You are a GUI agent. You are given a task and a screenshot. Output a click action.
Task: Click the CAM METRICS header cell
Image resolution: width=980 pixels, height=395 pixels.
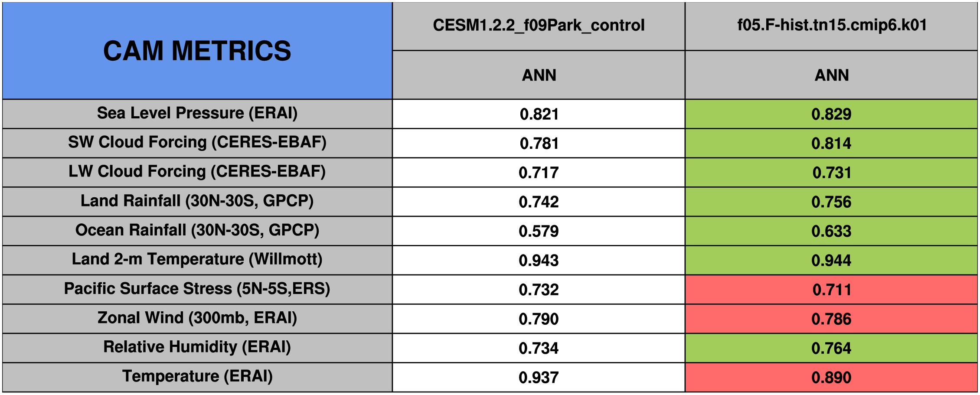197,51
